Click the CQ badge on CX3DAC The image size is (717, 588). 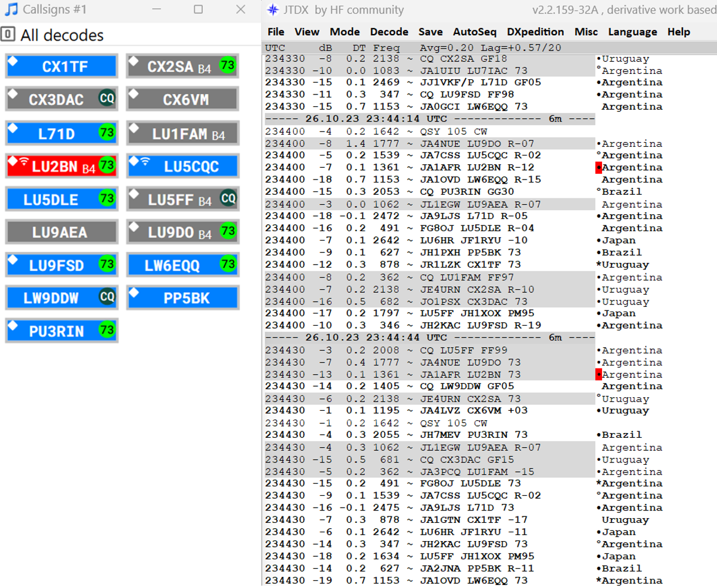[x=107, y=98]
